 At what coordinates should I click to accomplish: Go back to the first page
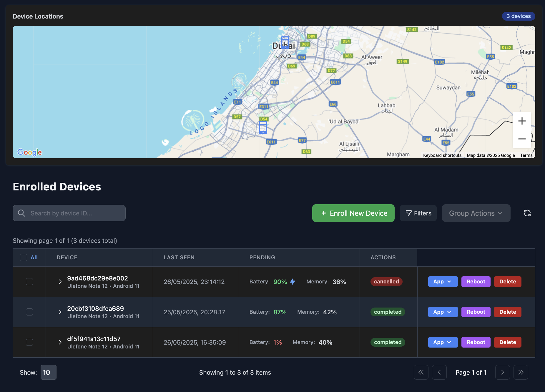[x=421, y=372]
